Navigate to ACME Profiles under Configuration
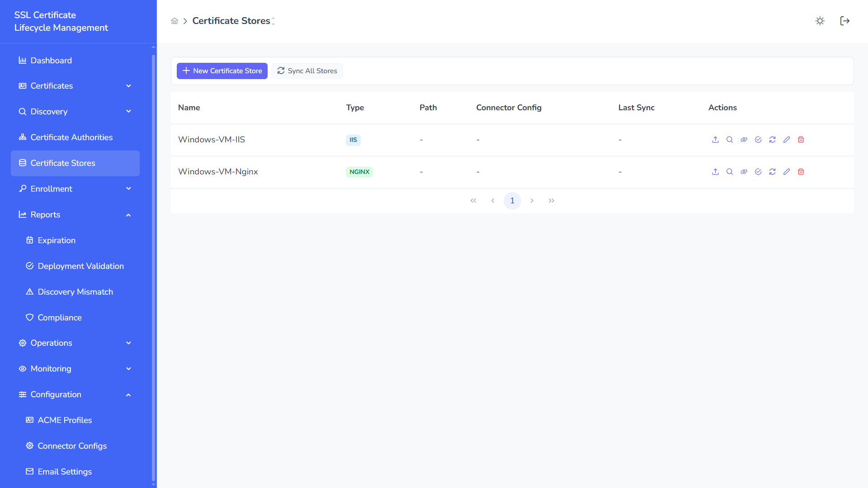The height and width of the screenshot is (488, 868). pyautogui.click(x=65, y=420)
